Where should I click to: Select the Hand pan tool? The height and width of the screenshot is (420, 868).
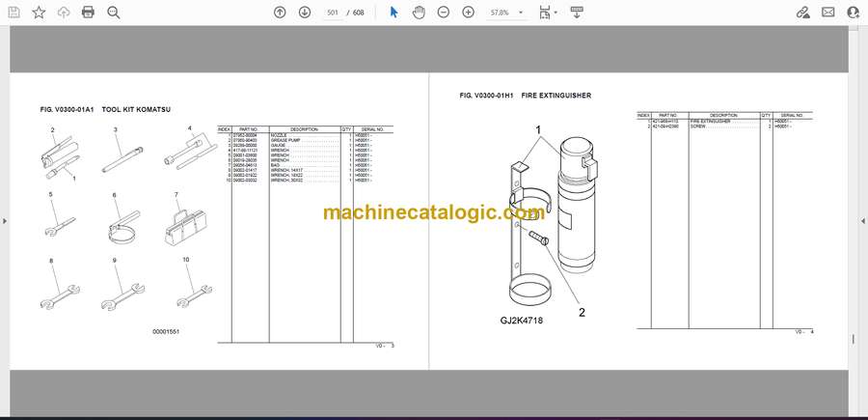pyautogui.click(x=419, y=13)
